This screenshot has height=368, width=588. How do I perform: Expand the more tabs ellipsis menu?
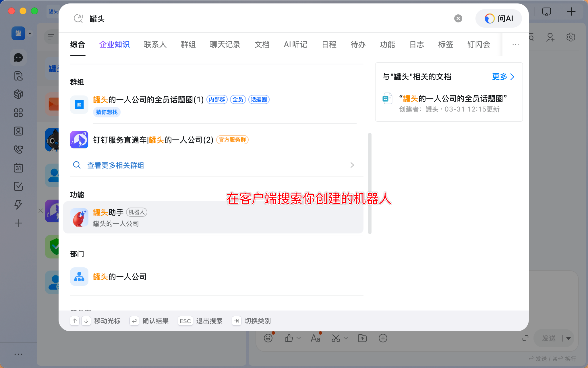pyautogui.click(x=516, y=45)
